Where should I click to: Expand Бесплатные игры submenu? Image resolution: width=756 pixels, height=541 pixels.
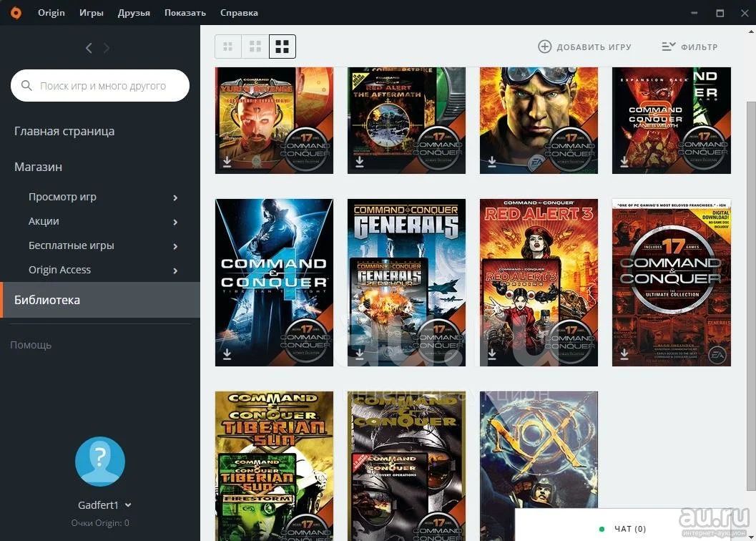(175, 246)
